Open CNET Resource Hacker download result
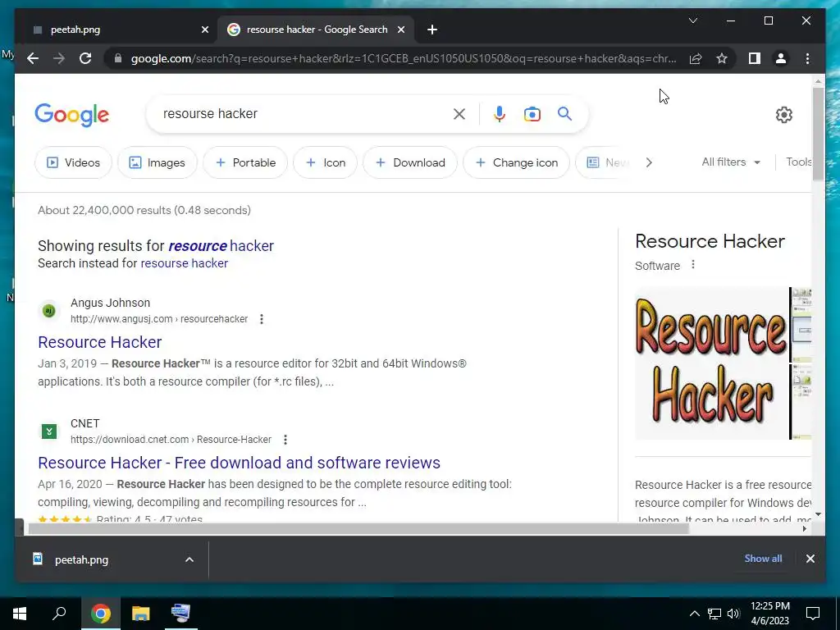 point(239,463)
